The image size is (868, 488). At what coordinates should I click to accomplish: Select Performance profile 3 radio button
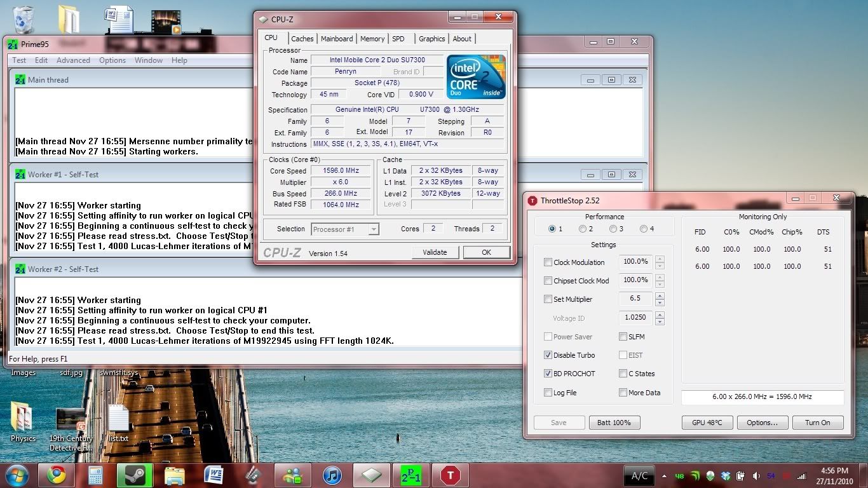click(613, 229)
